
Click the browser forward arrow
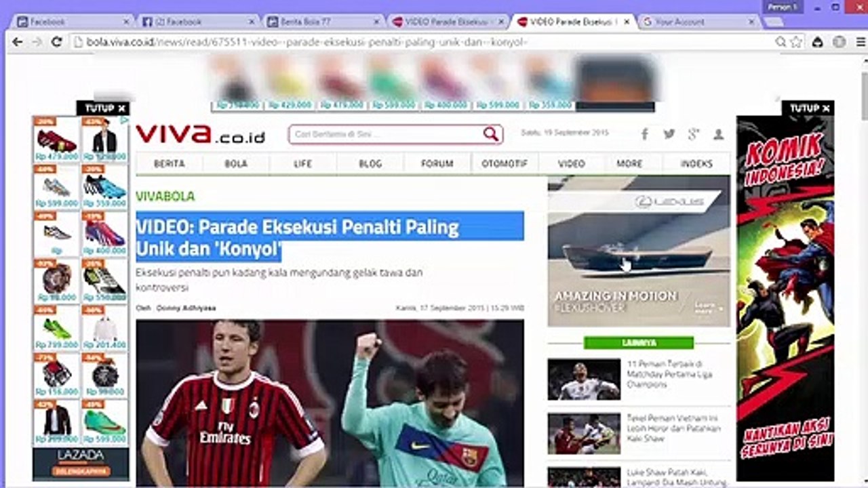[37, 42]
